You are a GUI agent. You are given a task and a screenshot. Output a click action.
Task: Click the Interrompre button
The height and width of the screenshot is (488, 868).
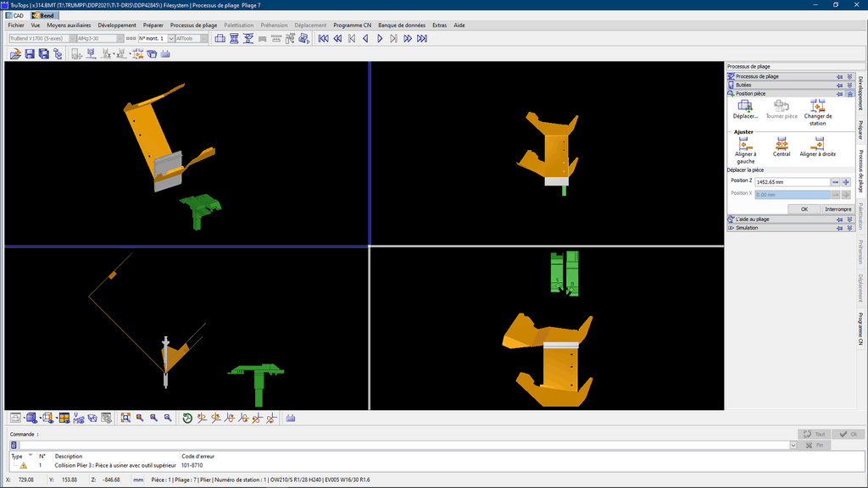pos(837,209)
